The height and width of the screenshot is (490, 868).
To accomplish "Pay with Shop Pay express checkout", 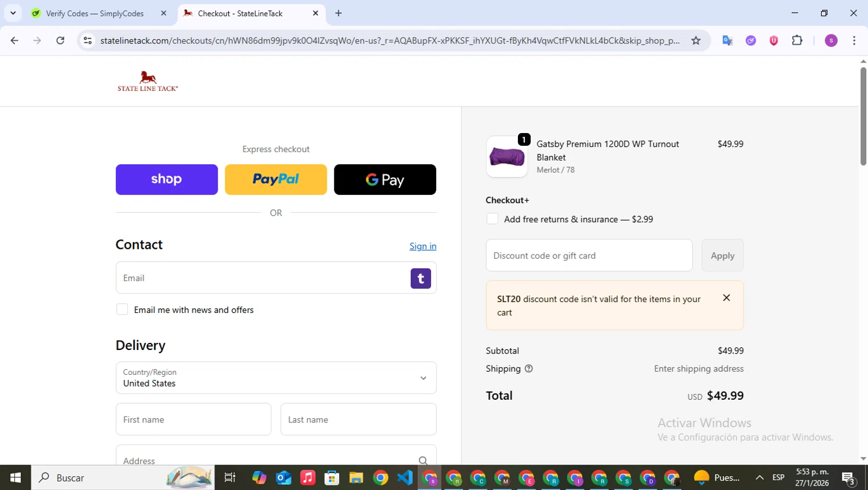I will [167, 179].
